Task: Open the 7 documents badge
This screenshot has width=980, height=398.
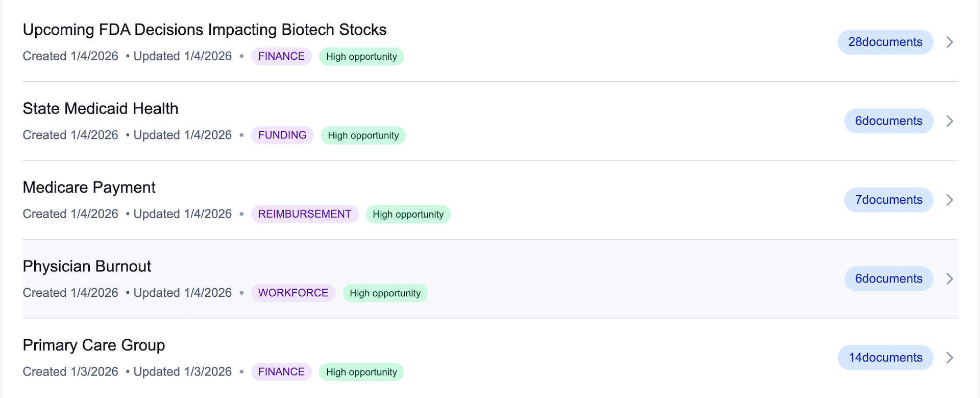Action: coord(889,200)
